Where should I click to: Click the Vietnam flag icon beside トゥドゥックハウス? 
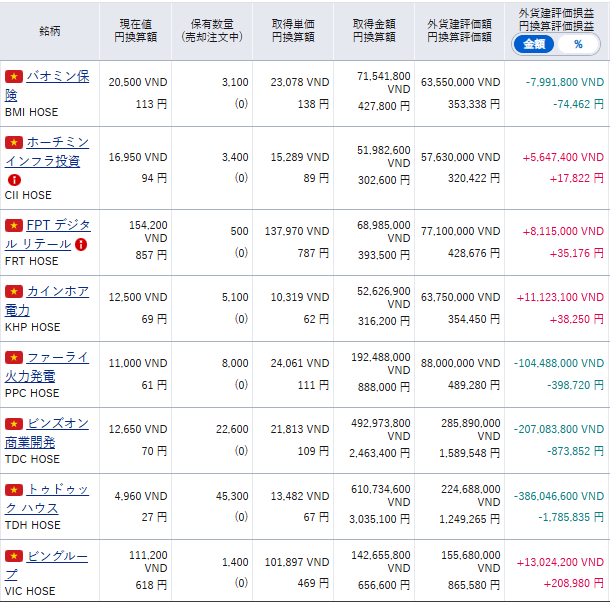pyautogui.click(x=14, y=489)
